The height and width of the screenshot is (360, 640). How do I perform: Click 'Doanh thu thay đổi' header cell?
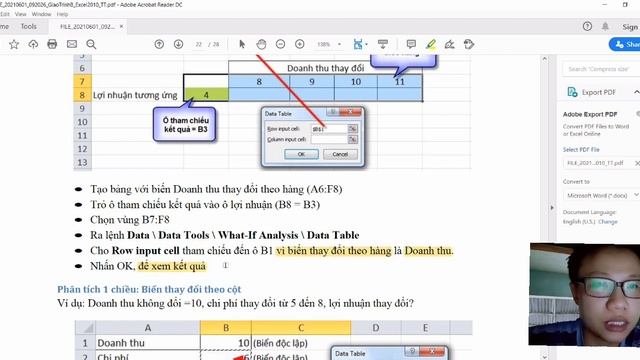[x=325, y=68]
